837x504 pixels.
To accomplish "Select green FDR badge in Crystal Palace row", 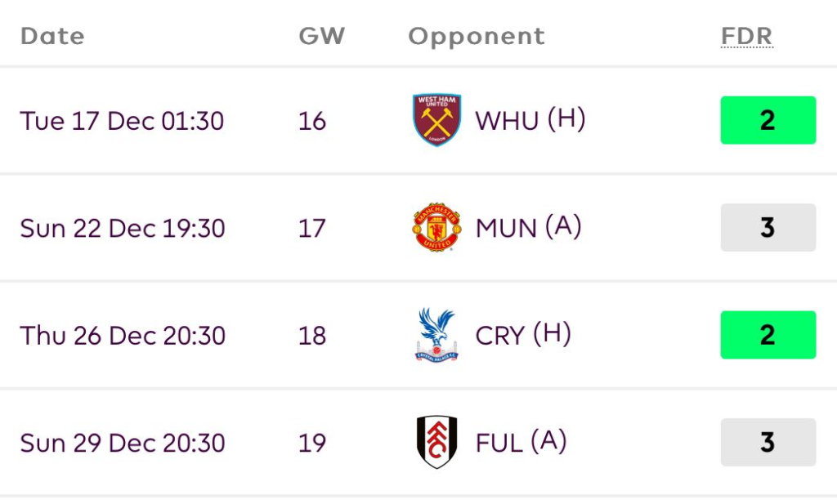I will [x=768, y=335].
